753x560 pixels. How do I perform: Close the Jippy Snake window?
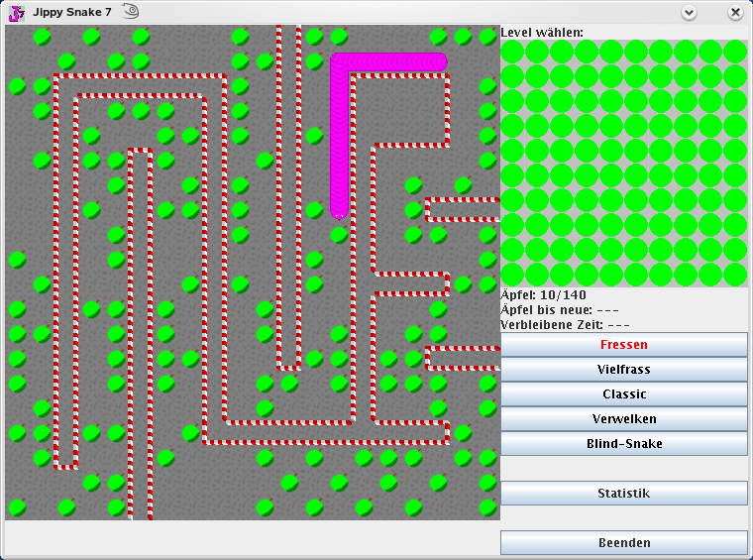point(735,12)
